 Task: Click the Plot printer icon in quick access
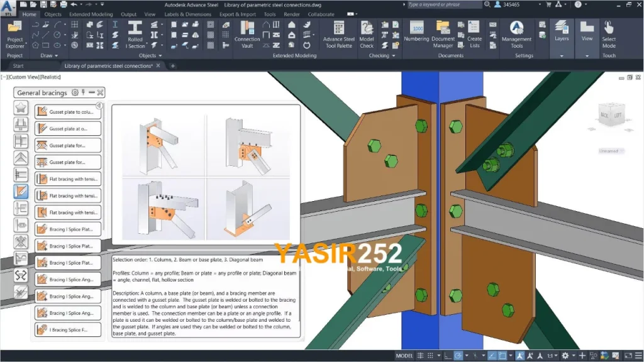click(64, 4)
